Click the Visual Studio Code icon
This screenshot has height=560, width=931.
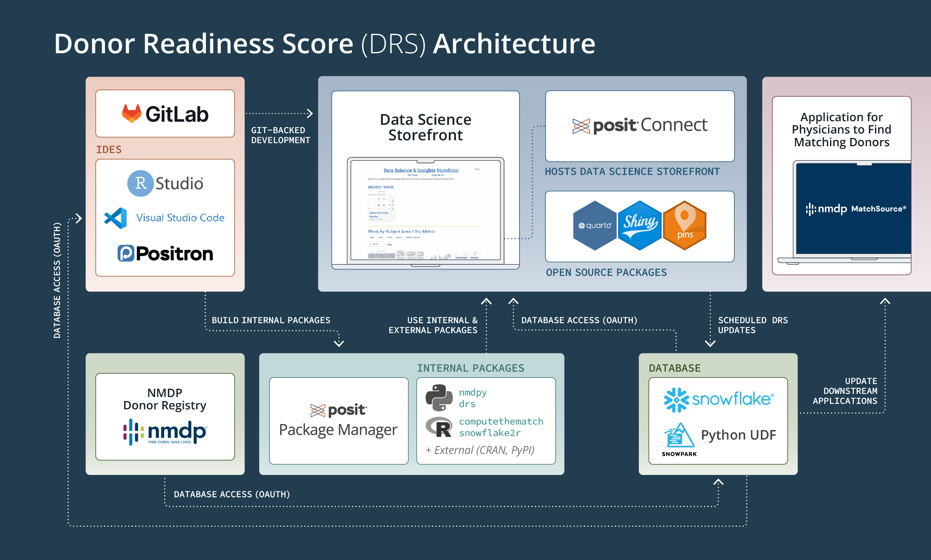(x=116, y=218)
